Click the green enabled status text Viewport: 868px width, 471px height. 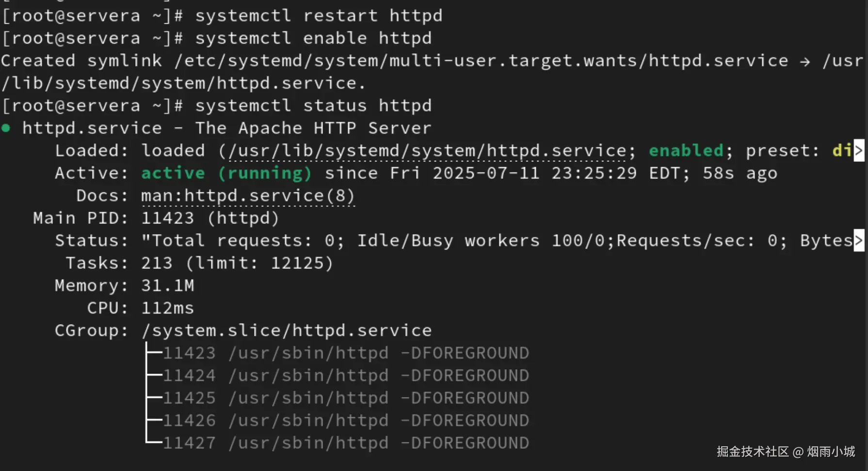click(x=686, y=151)
